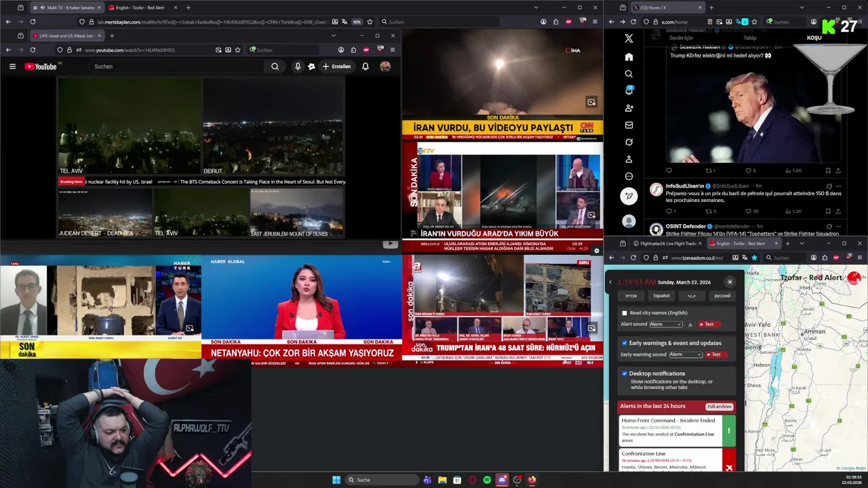
Task: Select the LIVE: Israel and US Attack tab
Action: 66,35
